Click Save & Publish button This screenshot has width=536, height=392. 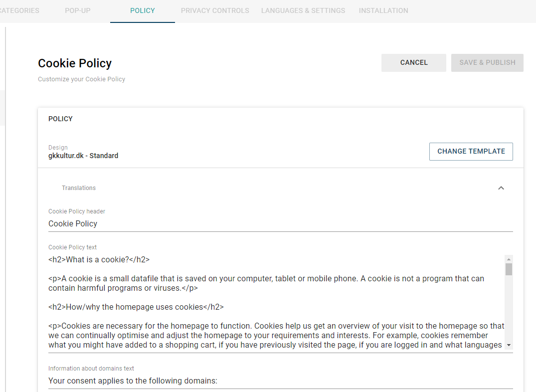487,63
